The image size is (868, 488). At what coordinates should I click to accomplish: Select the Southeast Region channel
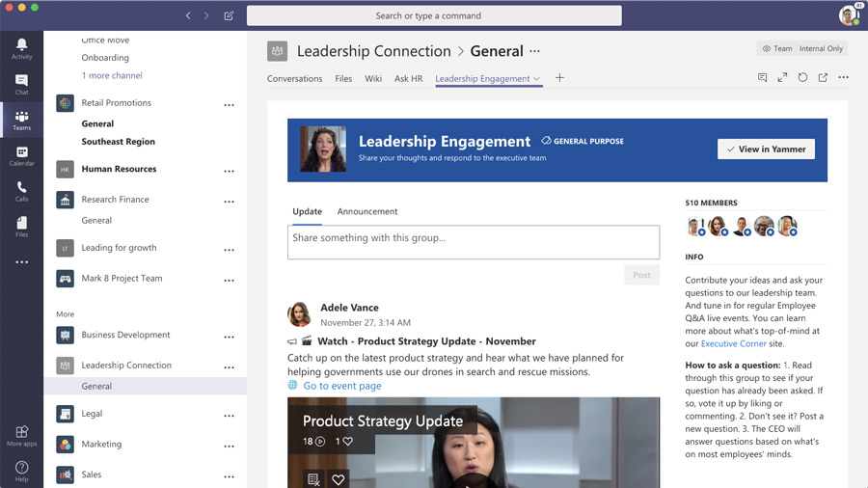(118, 142)
